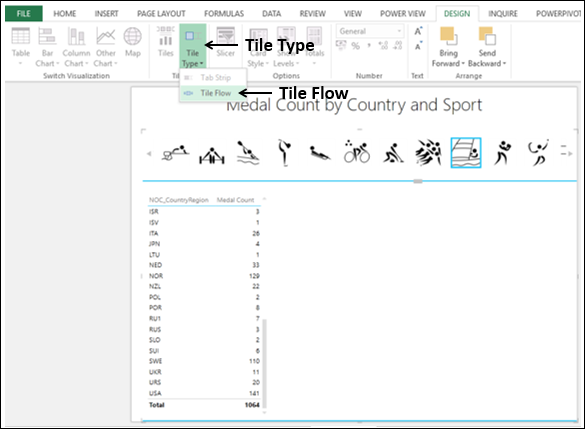Open the General number format combo box

coord(370,31)
